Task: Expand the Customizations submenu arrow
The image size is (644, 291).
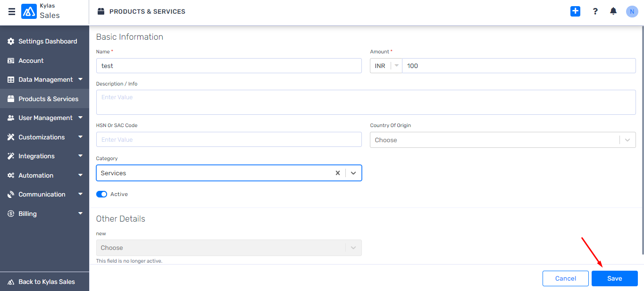Action: tap(80, 137)
